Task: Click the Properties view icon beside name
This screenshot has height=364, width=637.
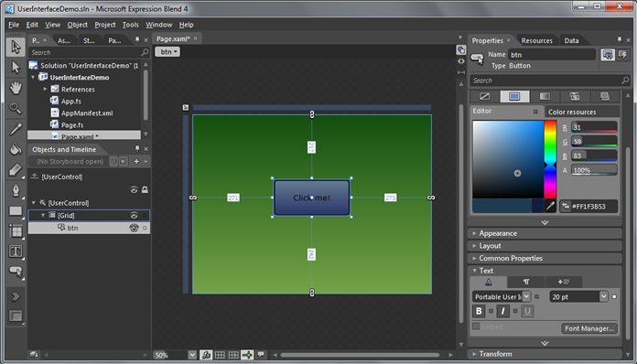Action: (608, 55)
